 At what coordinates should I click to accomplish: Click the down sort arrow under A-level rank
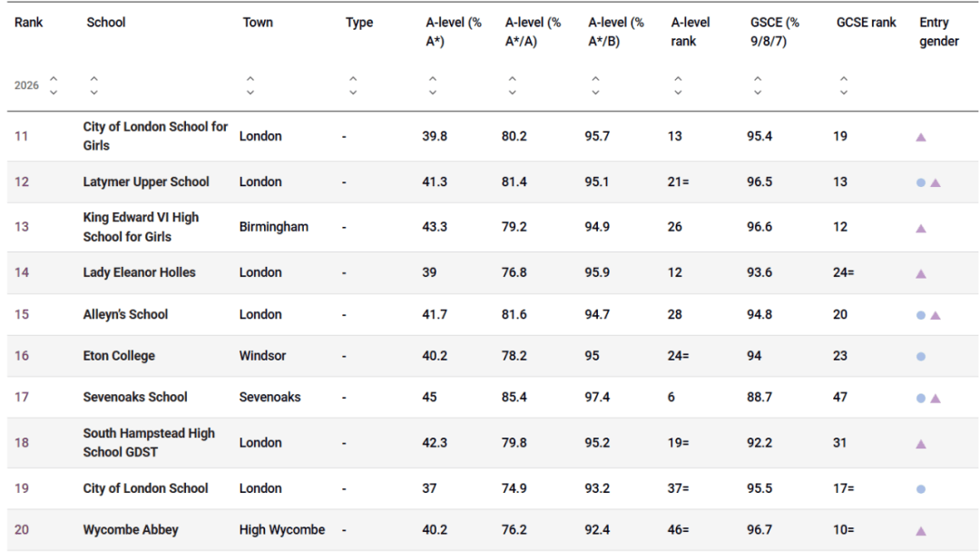point(678,92)
